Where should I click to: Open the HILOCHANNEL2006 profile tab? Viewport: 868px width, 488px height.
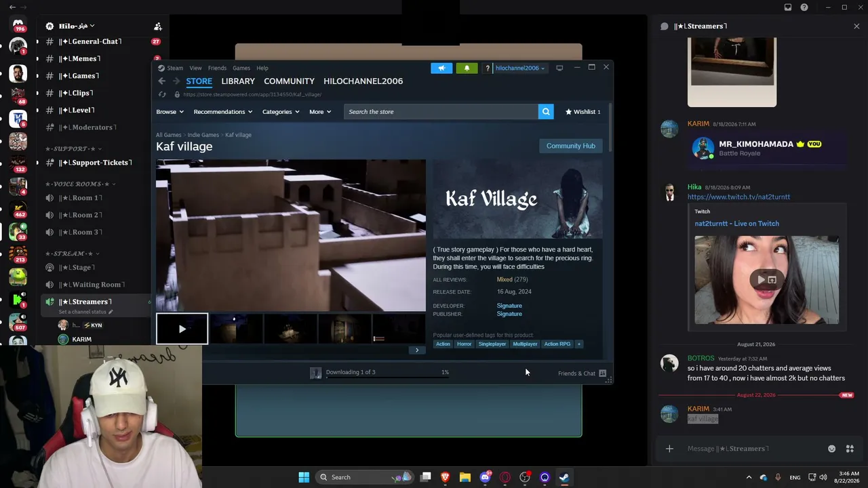[363, 81]
